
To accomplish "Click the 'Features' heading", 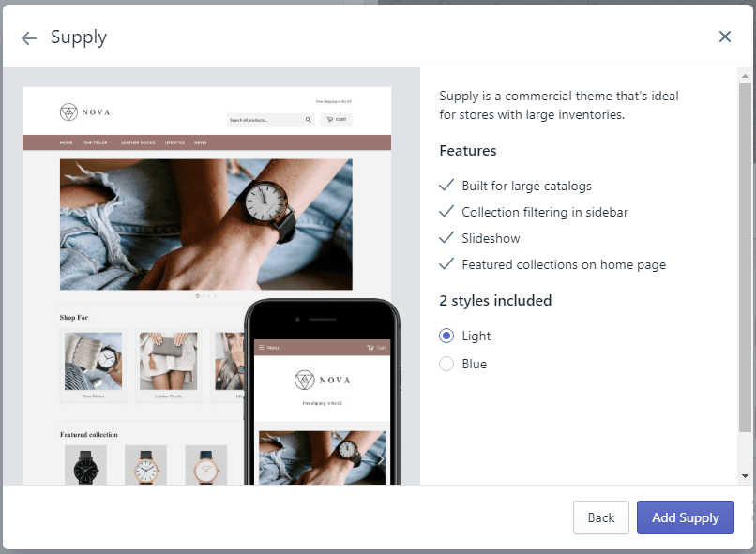I will (468, 151).
